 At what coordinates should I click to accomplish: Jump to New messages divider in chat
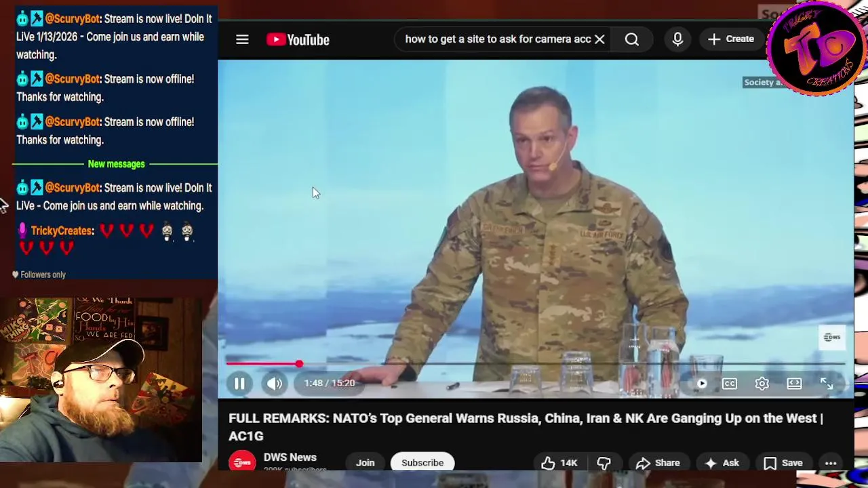click(116, 164)
